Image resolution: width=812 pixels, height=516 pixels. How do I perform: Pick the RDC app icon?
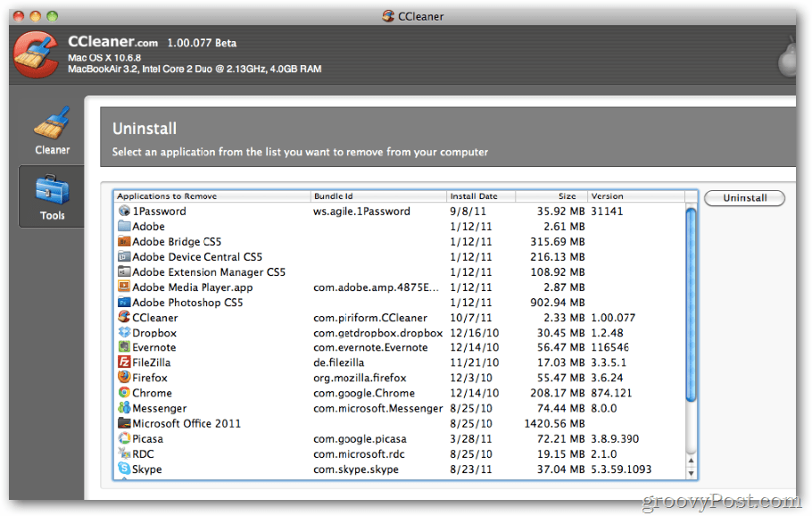[124, 454]
